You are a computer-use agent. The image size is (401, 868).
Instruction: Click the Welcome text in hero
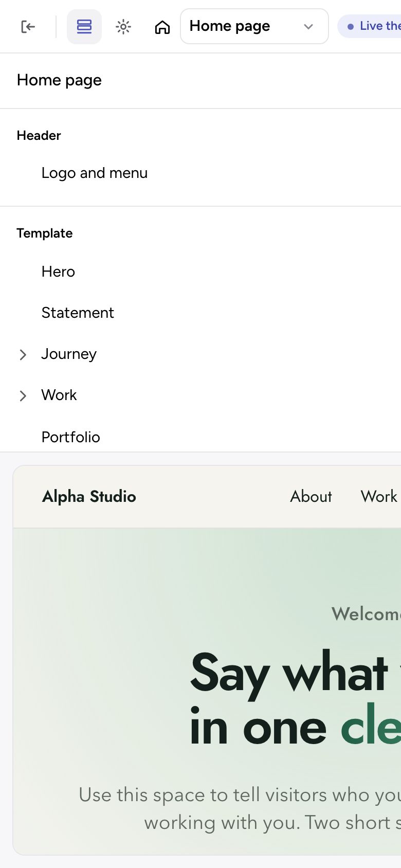(366, 613)
